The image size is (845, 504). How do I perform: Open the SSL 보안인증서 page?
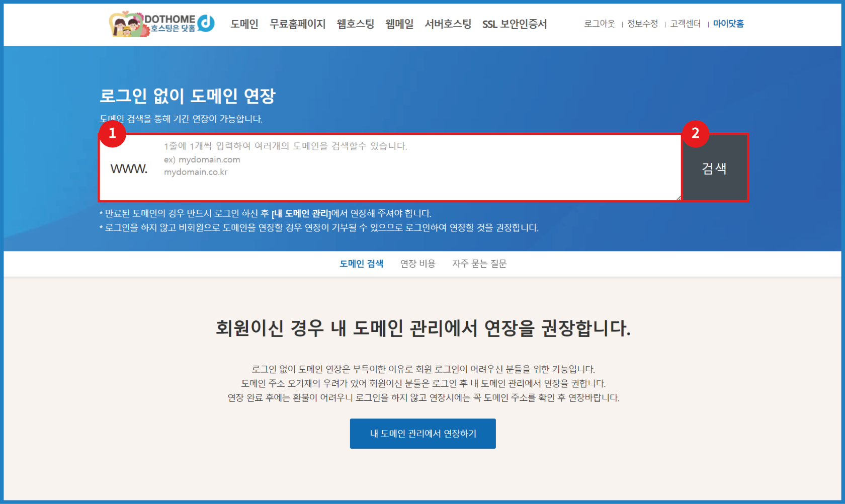pyautogui.click(x=515, y=24)
